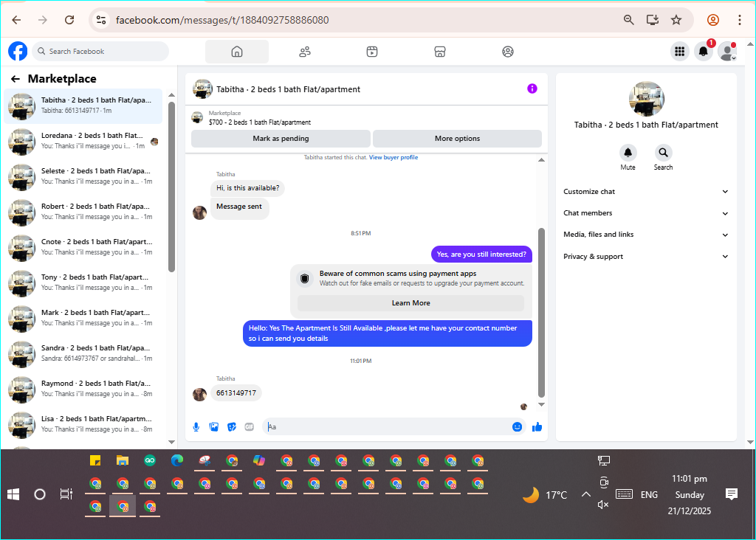Open the Facebook apps menu grid
Viewport: 756px width, 540px height.
point(680,51)
